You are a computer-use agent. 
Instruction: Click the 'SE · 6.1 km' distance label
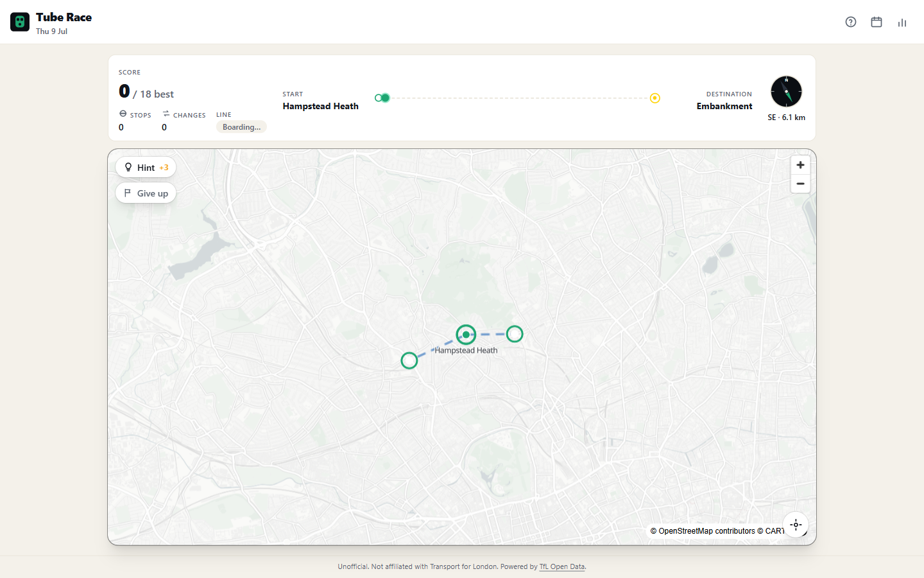click(786, 118)
